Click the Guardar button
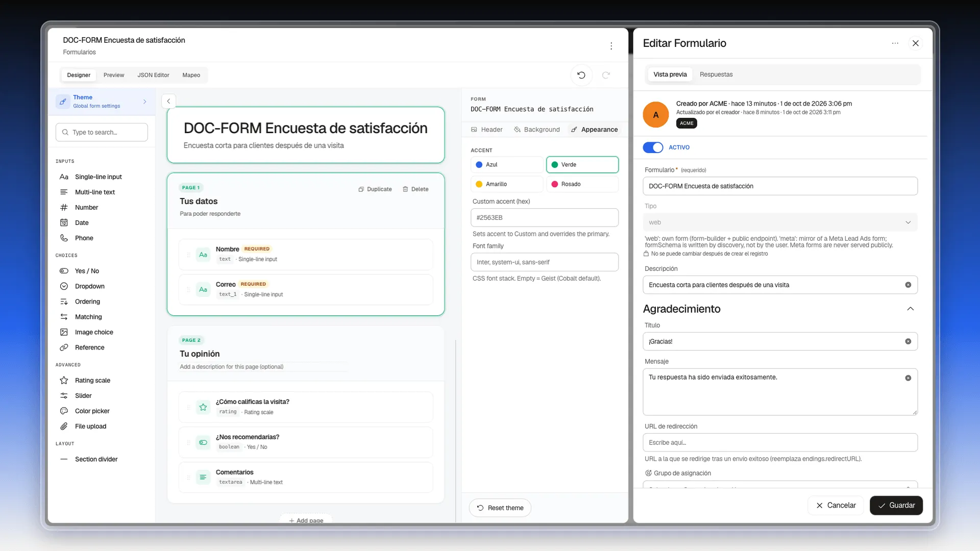This screenshot has width=980, height=551. (x=896, y=505)
